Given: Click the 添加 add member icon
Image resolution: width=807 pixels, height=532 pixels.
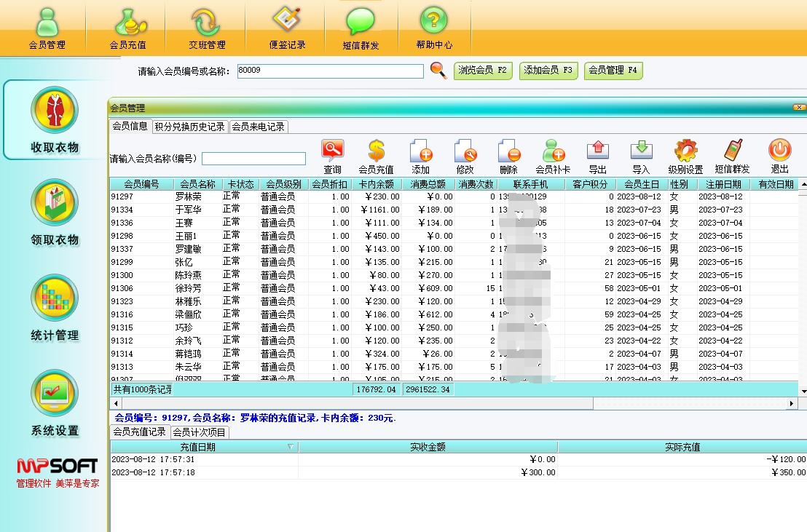Looking at the screenshot, I should 421,151.
